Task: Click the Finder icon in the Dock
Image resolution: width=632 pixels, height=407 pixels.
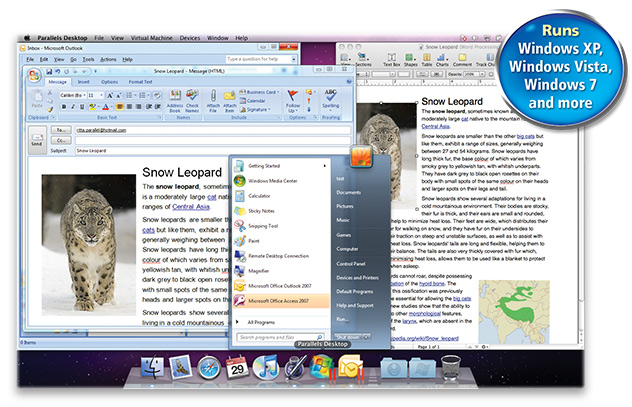Action: click(152, 367)
